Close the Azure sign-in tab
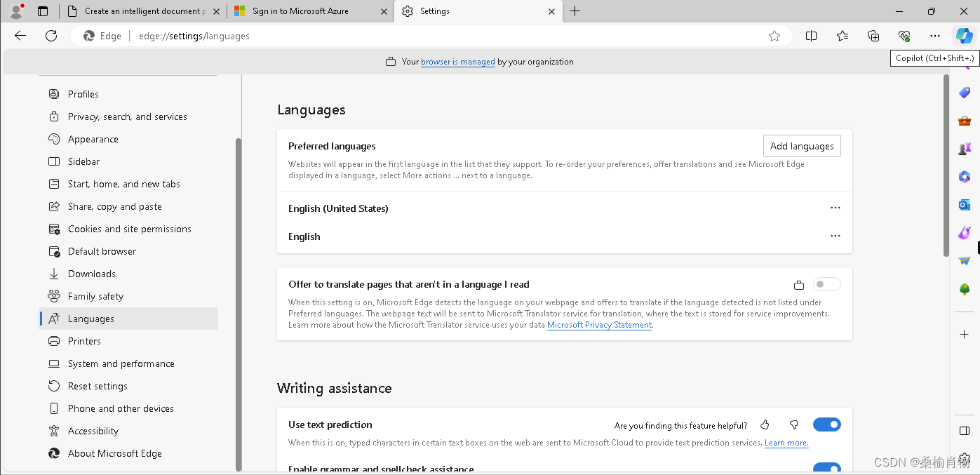This screenshot has height=475, width=980. click(x=383, y=11)
